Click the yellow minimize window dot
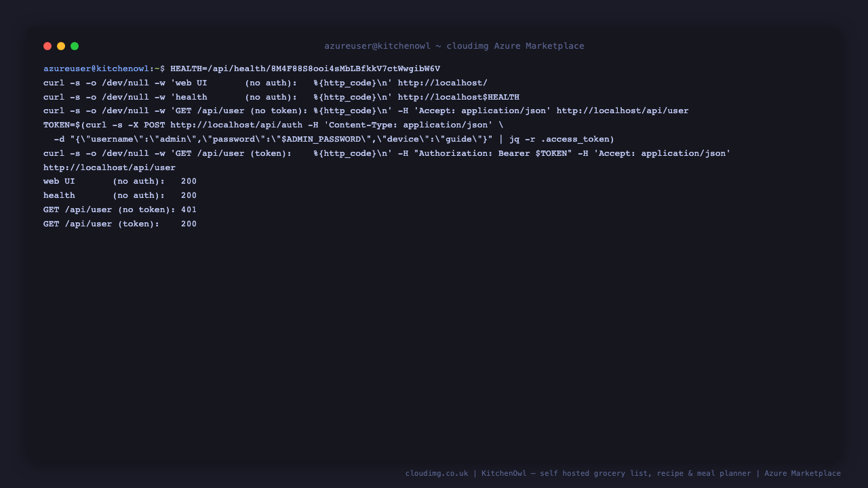Image resolution: width=868 pixels, height=488 pixels. 61,46
